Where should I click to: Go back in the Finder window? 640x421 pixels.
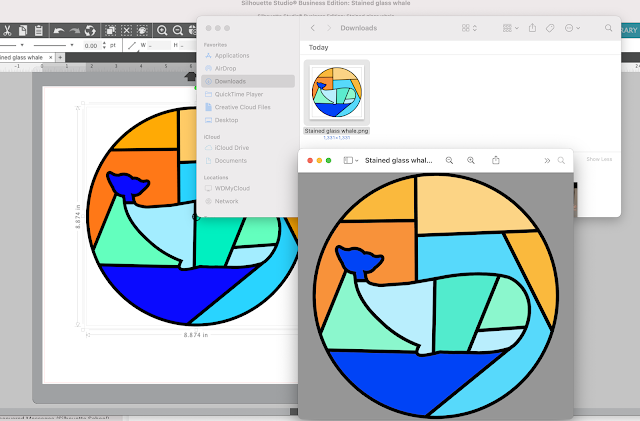point(313,28)
